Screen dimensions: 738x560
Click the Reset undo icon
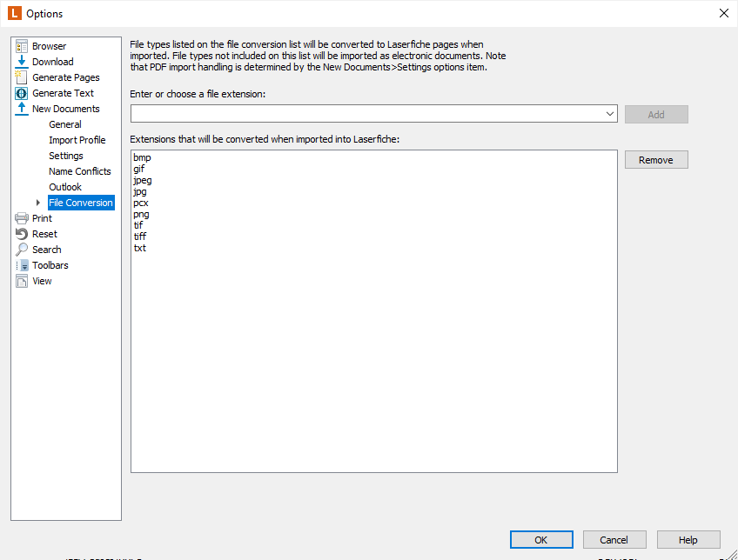tap(22, 234)
